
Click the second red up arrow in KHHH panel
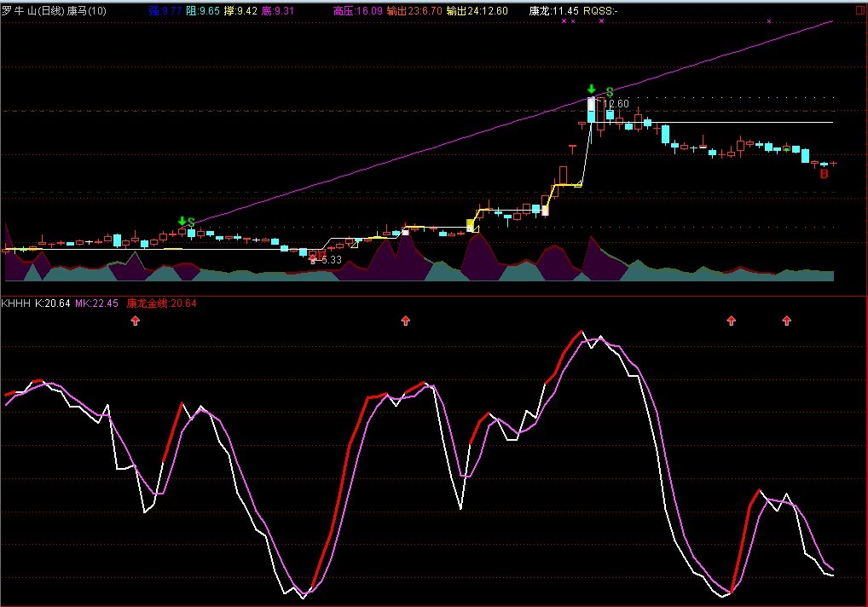[x=406, y=321]
